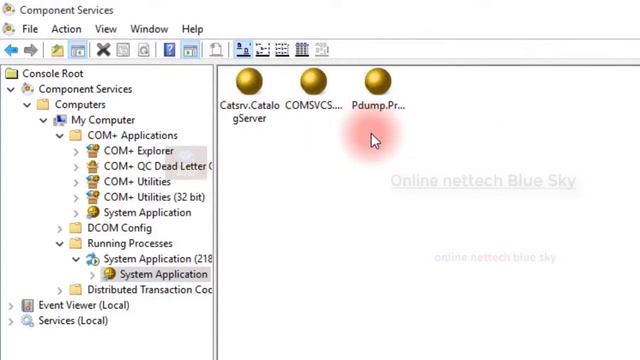640x360 pixels.
Task: Click the Properties toolbar icon
Action: click(123, 50)
